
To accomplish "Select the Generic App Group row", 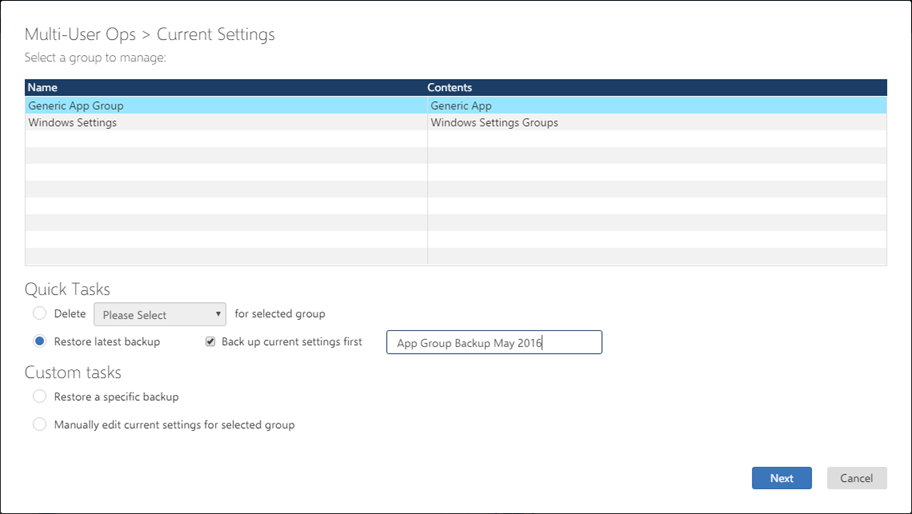I will tap(76, 105).
